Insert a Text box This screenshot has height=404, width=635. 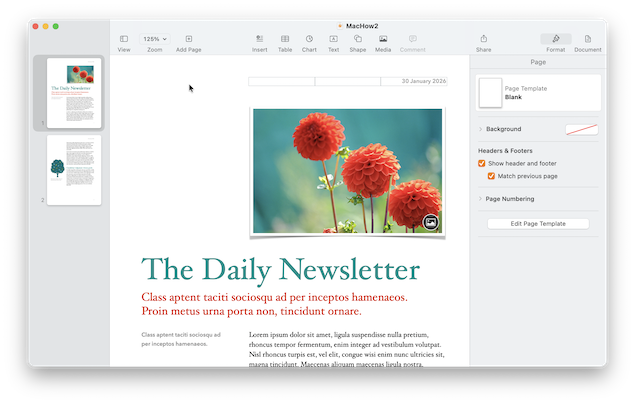click(334, 39)
